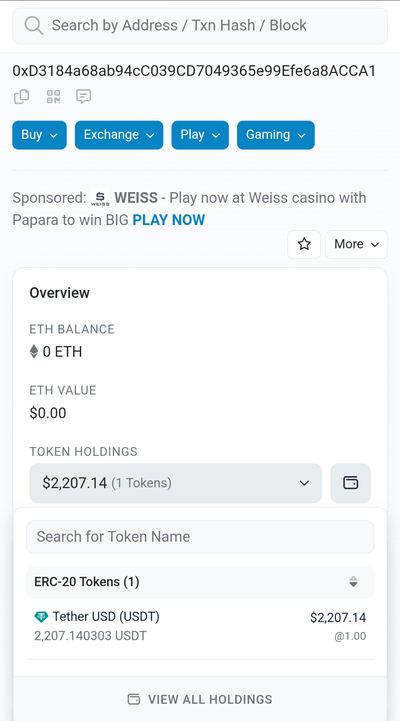Open wallet holdings icon button
The height and width of the screenshot is (721, 400).
tap(350, 483)
